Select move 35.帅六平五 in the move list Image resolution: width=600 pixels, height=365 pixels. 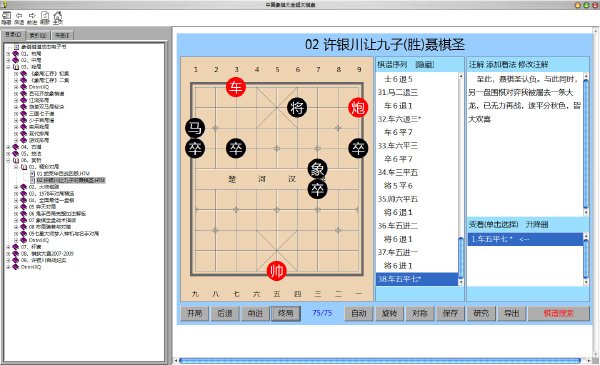click(398, 199)
